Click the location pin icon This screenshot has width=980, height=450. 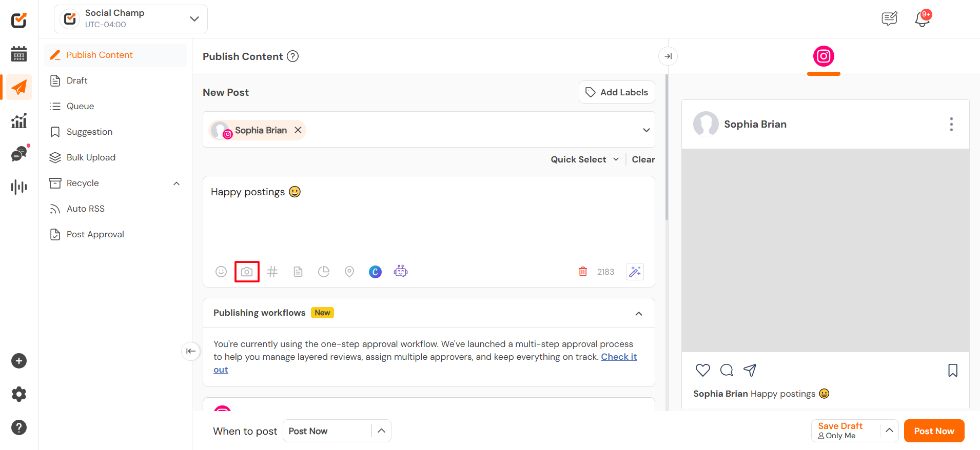click(349, 272)
